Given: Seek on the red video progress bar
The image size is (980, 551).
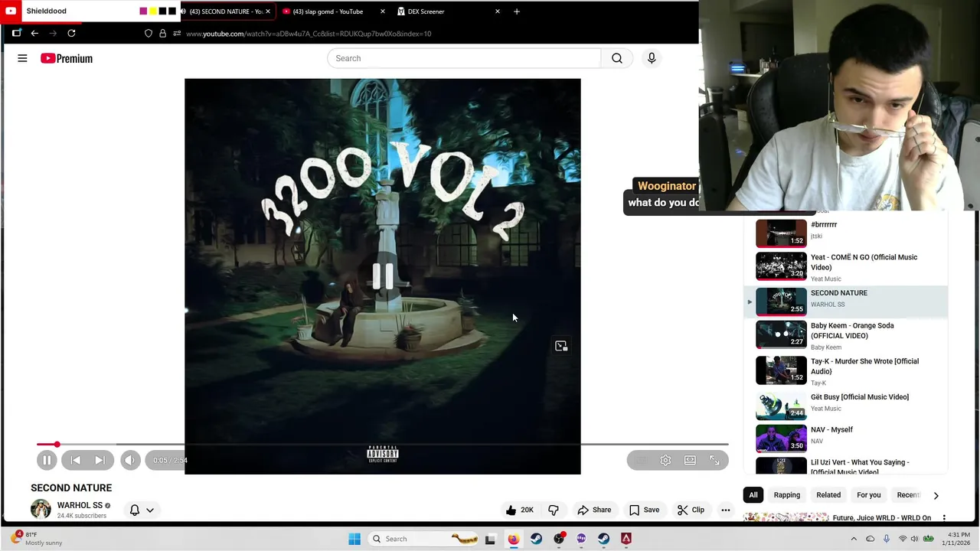Looking at the screenshot, I should click(x=382, y=444).
